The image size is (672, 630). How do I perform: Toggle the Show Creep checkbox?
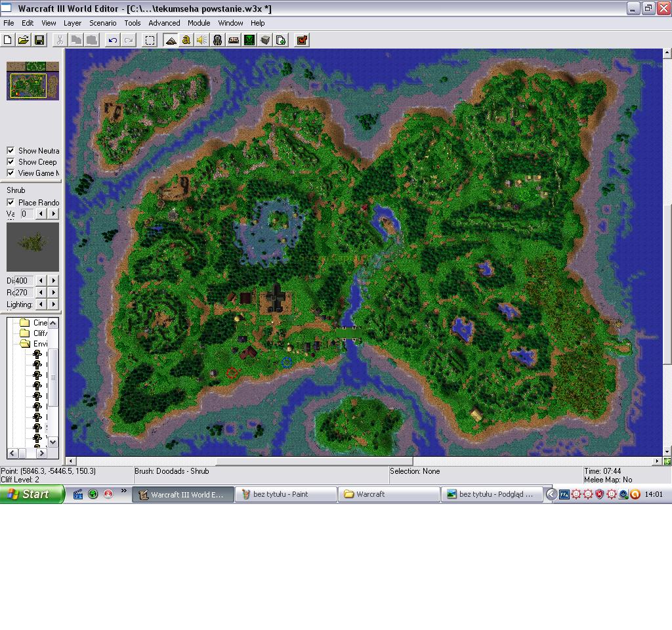coord(10,161)
